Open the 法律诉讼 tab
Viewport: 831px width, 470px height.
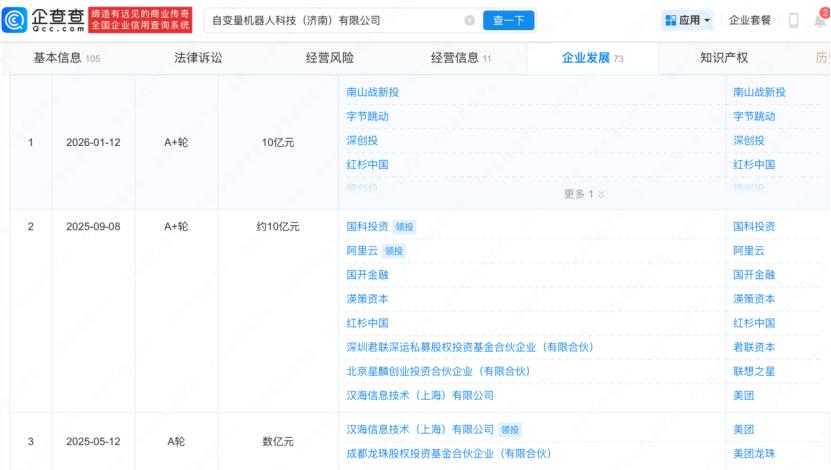point(198,58)
